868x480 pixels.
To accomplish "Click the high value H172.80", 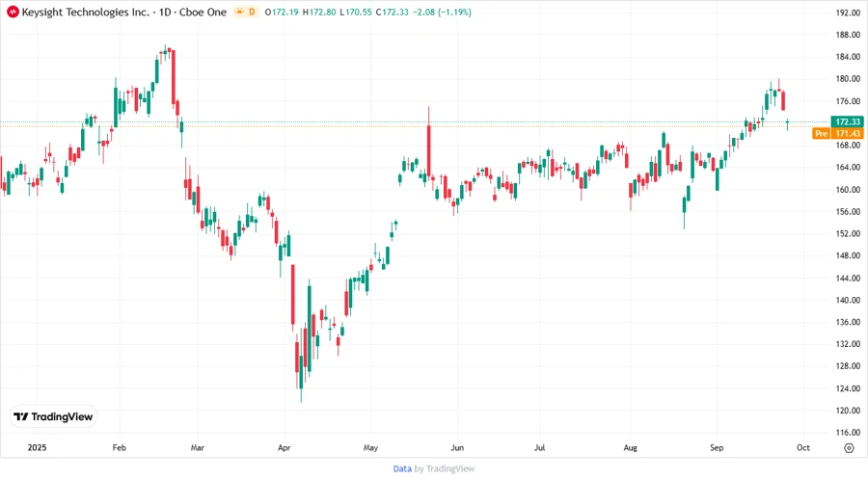I will click(x=319, y=13).
